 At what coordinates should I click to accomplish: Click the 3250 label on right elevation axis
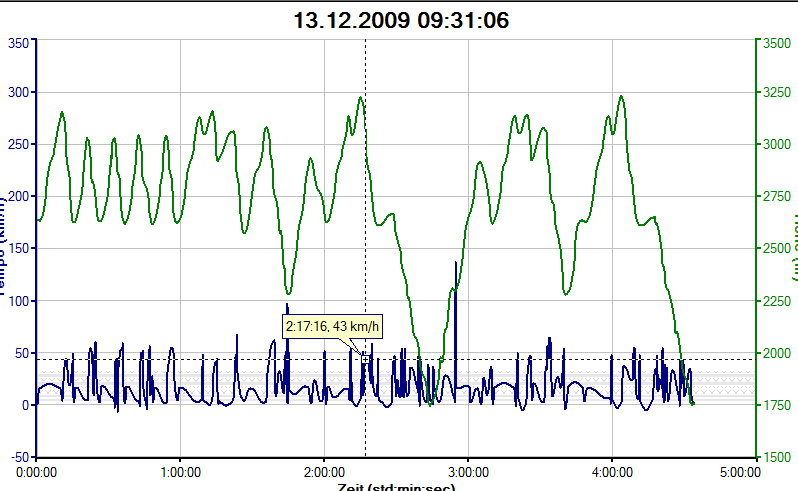pos(778,92)
